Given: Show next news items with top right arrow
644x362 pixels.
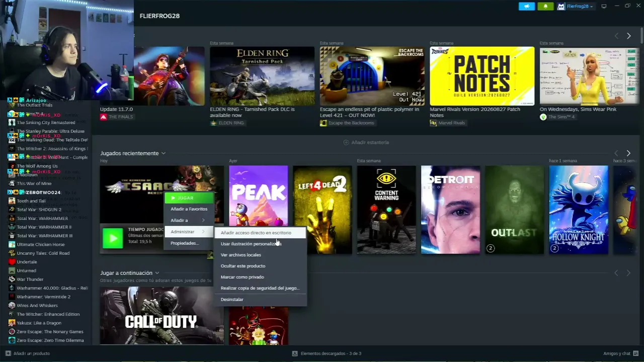Looking at the screenshot, I should [x=628, y=36].
